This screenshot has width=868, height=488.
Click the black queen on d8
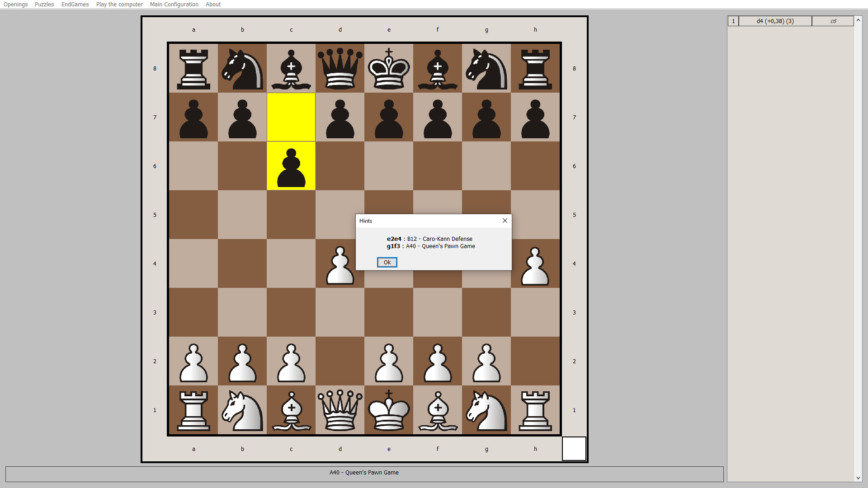click(340, 68)
